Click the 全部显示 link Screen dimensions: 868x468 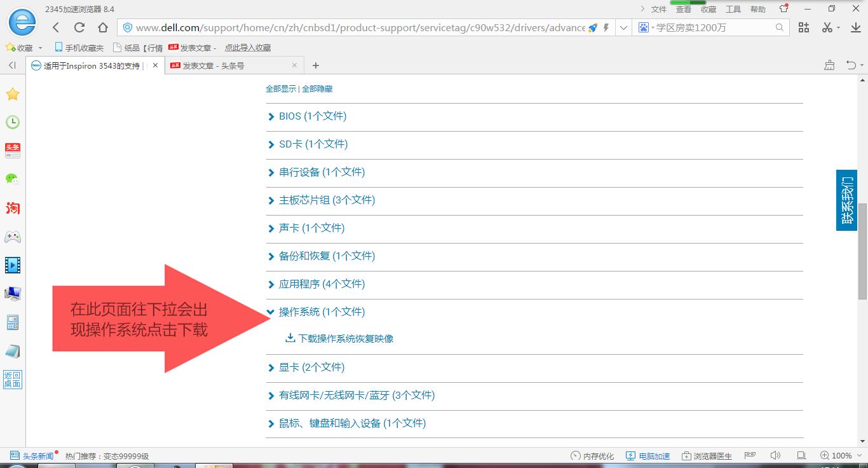click(281, 89)
